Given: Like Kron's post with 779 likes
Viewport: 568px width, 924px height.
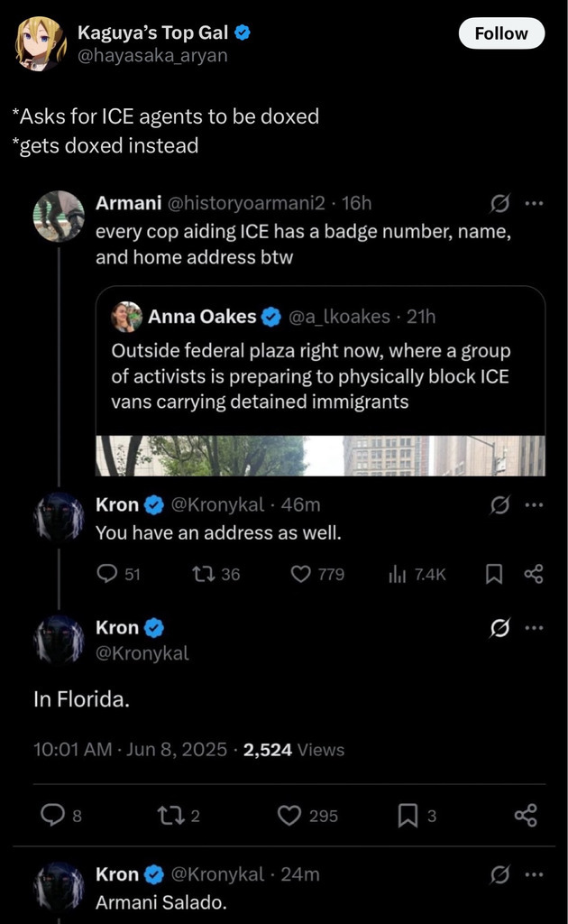Looking at the screenshot, I should click(301, 573).
